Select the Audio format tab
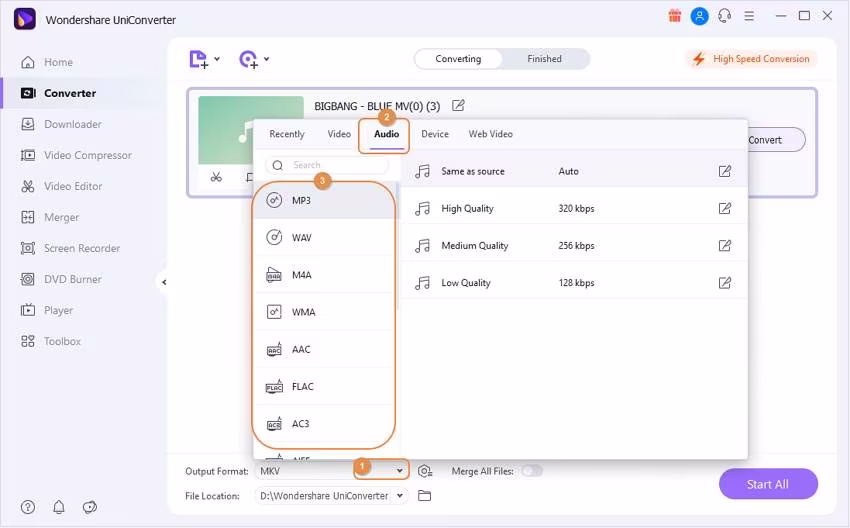Image resolution: width=850 pixels, height=528 pixels. coord(387,134)
